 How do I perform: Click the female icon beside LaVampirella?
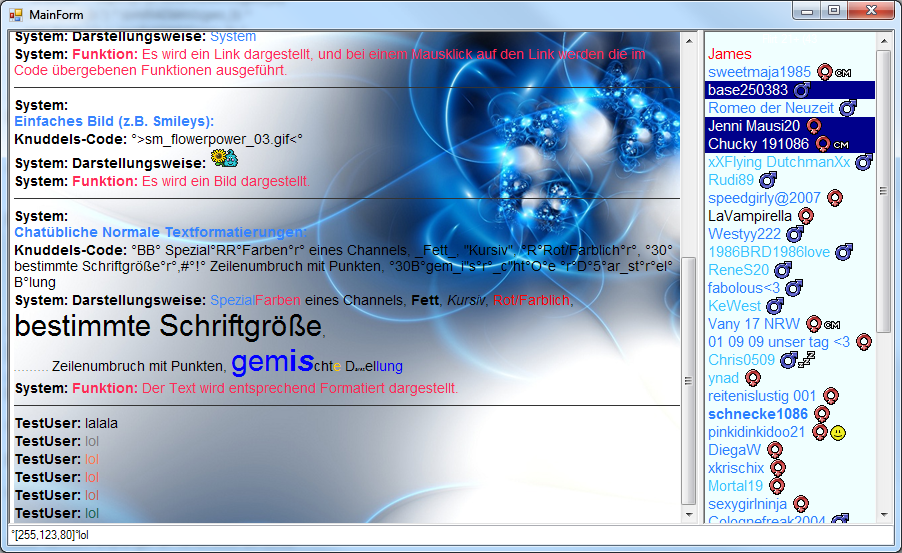pos(806,216)
